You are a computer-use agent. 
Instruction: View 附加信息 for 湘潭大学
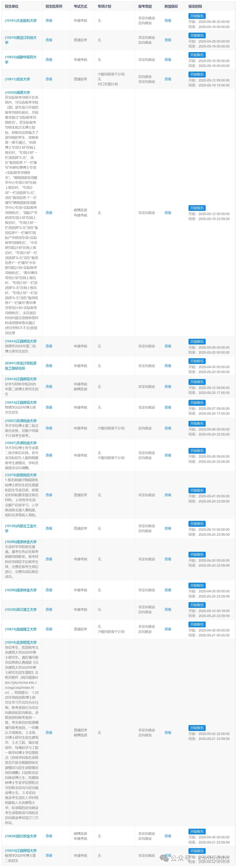168,213
